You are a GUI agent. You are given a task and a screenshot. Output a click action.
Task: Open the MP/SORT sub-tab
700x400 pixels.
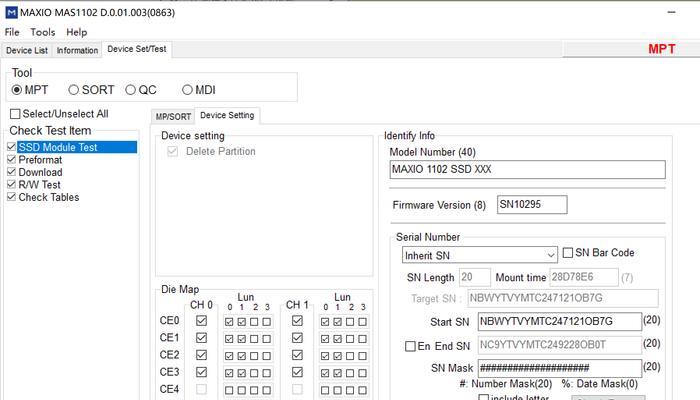173,117
